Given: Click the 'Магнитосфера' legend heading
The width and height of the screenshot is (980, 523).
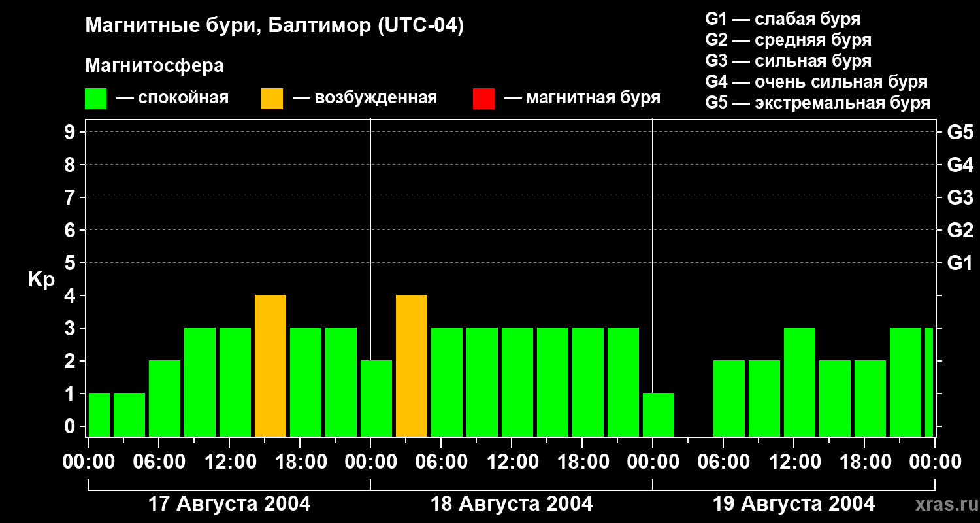Looking at the screenshot, I should (x=154, y=66).
